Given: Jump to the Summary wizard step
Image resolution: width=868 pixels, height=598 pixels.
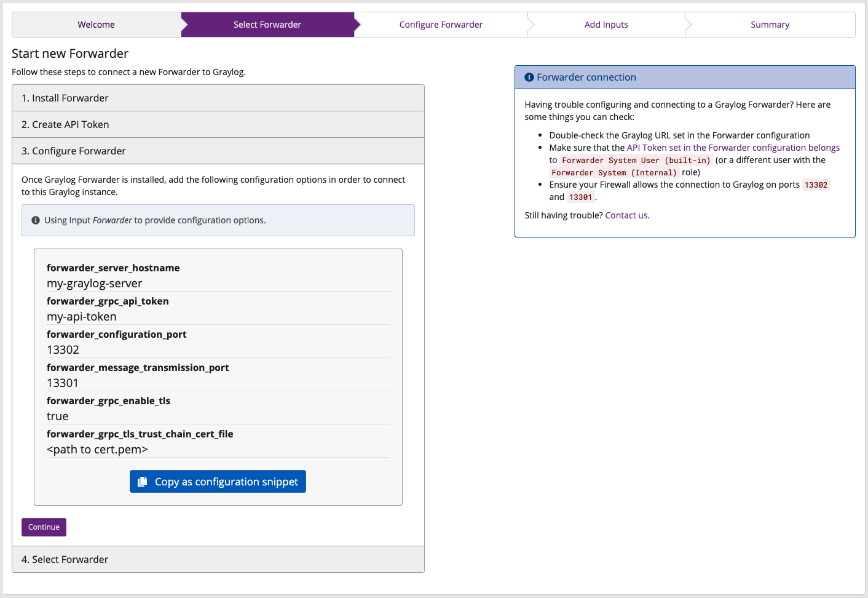Looking at the screenshot, I should (x=770, y=24).
